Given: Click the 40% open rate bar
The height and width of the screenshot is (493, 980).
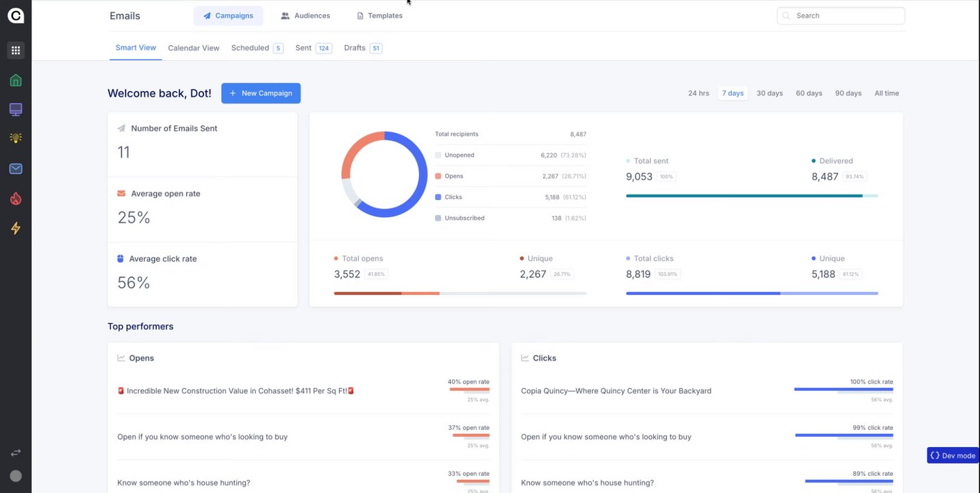Looking at the screenshot, I should (470, 390).
